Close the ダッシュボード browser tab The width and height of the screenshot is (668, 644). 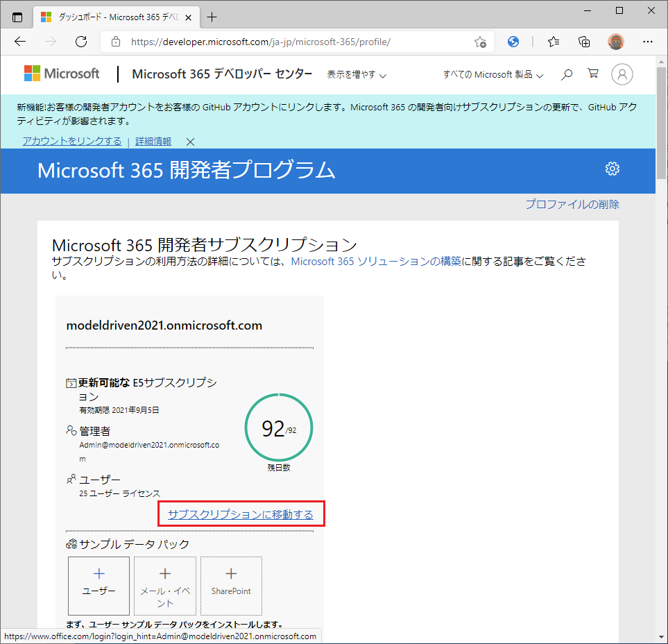pos(188,17)
